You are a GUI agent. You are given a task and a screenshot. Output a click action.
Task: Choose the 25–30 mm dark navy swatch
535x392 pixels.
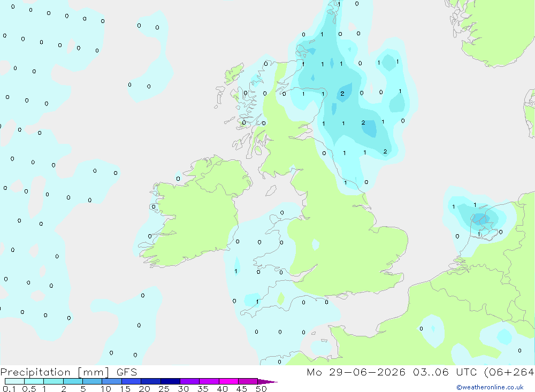(x=170, y=381)
